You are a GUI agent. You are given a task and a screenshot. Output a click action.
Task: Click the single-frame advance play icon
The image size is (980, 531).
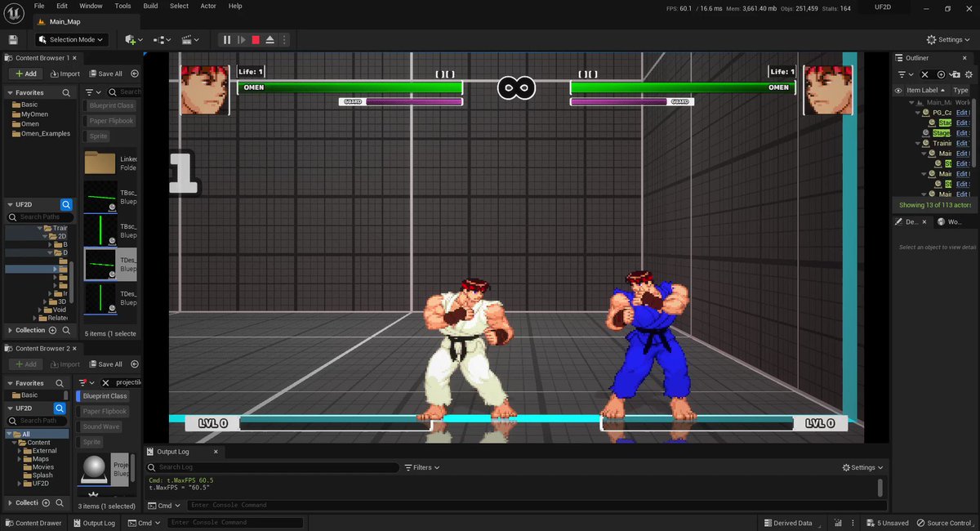pos(241,39)
